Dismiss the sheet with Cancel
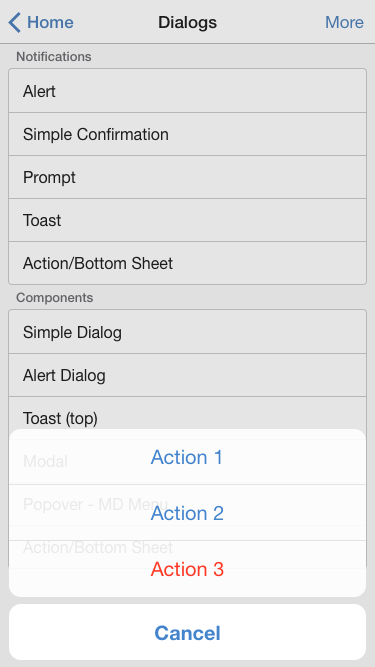This screenshot has height=667, width=375. point(188,633)
